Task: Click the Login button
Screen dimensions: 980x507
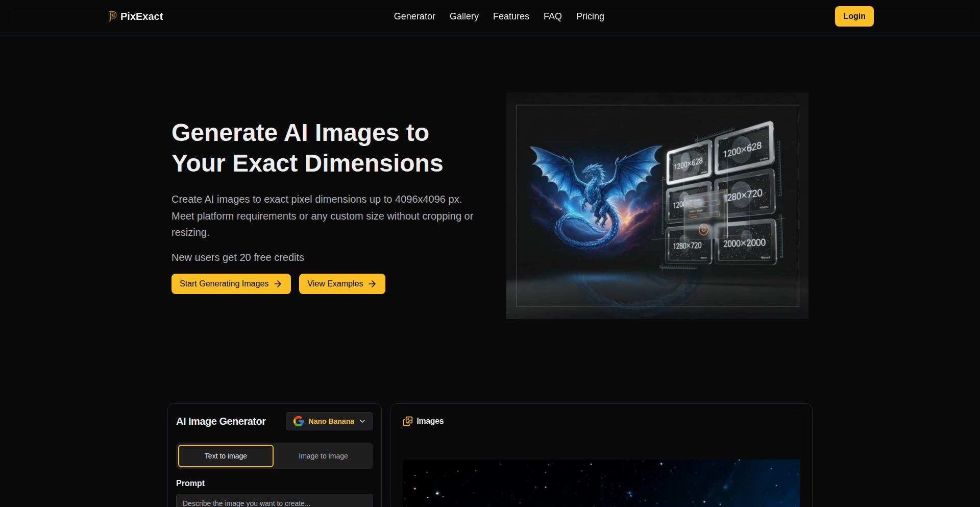Action: 854,16
